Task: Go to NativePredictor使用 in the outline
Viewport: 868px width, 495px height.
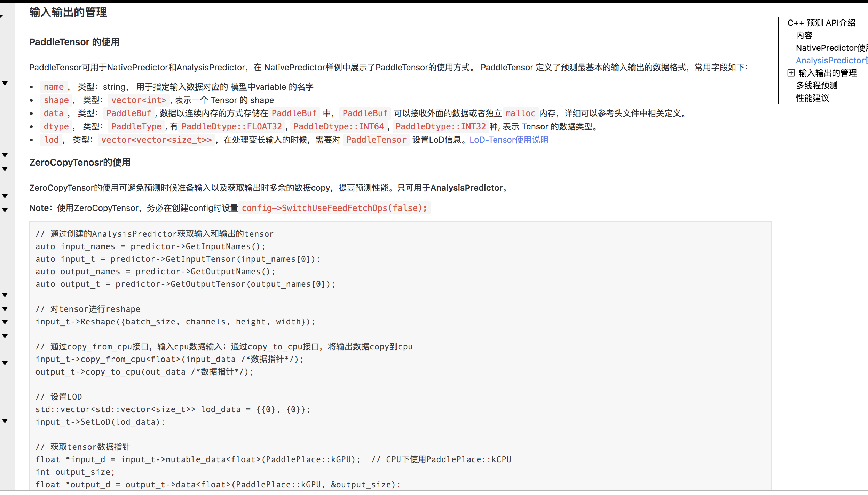Action: pos(831,48)
